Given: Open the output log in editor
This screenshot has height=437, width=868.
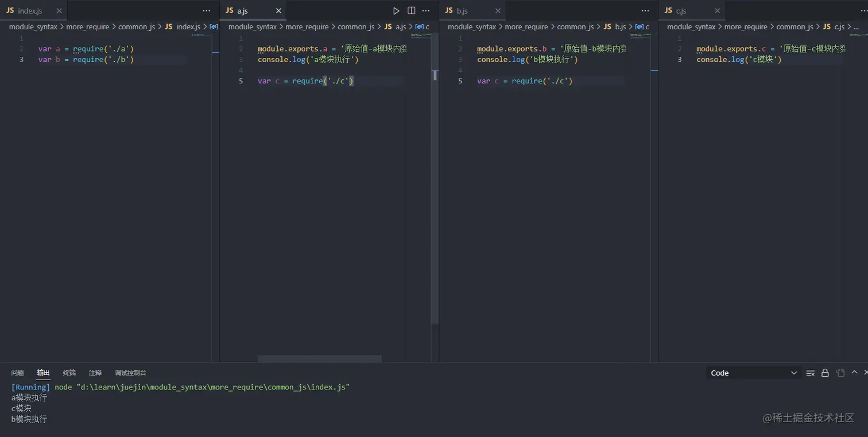Looking at the screenshot, I should (x=840, y=373).
